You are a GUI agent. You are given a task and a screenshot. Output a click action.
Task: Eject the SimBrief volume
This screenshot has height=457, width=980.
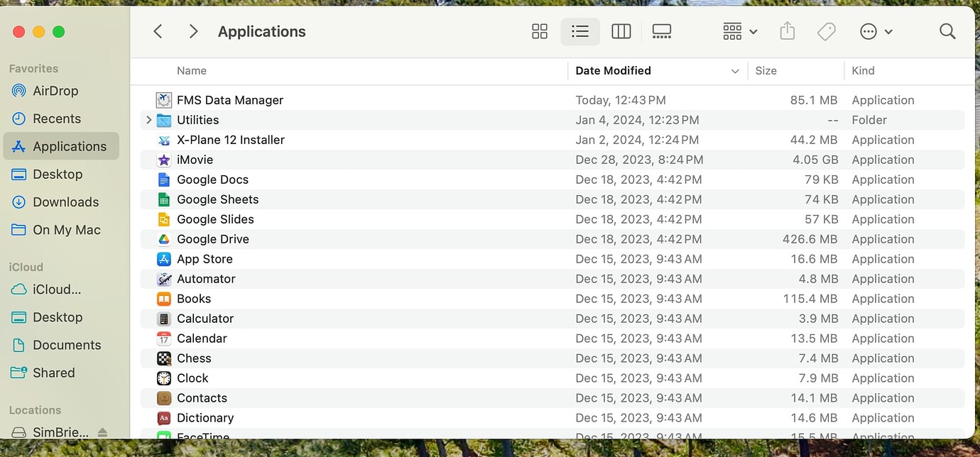102,432
